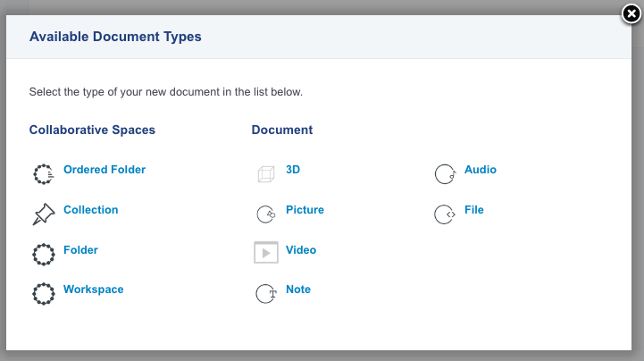Click the 3D cube icon
The image size is (644, 361).
(266, 174)
